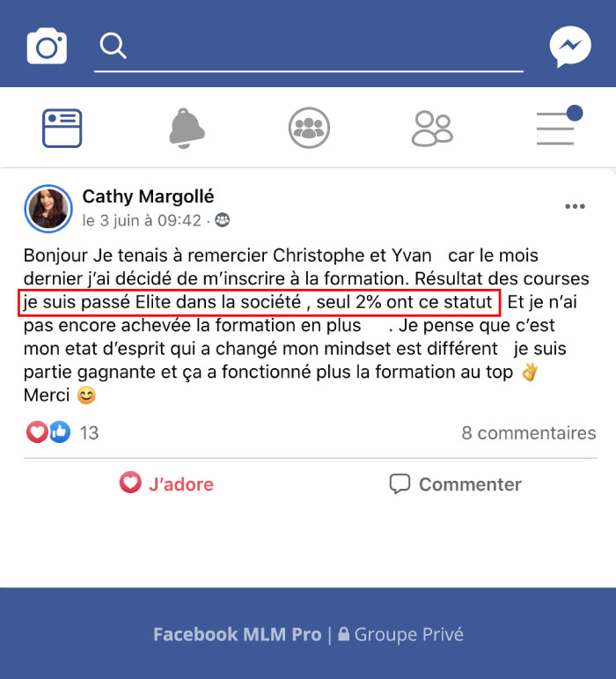The width and height of the screenshot is (616, 679).
Task: Open the Groups circle icon
Action: (x=309, y=129)
